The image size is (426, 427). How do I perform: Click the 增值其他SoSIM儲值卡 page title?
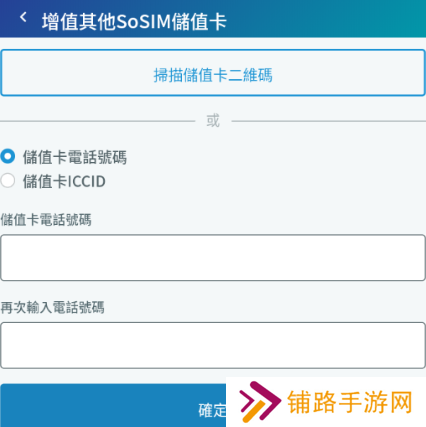134,22
